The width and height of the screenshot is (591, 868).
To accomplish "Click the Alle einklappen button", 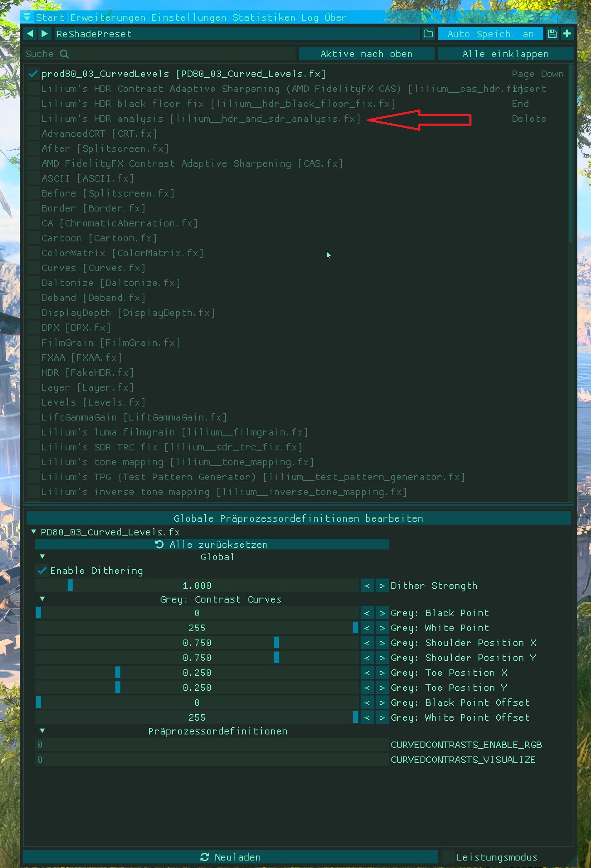I will pyautogui.click(x=506, y=54).
